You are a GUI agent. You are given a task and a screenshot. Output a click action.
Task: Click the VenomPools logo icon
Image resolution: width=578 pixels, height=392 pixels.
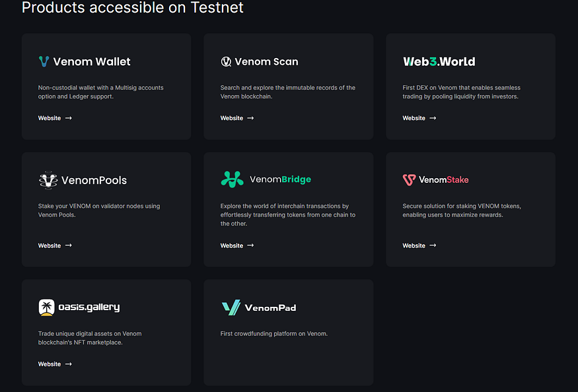coord(48,180)
